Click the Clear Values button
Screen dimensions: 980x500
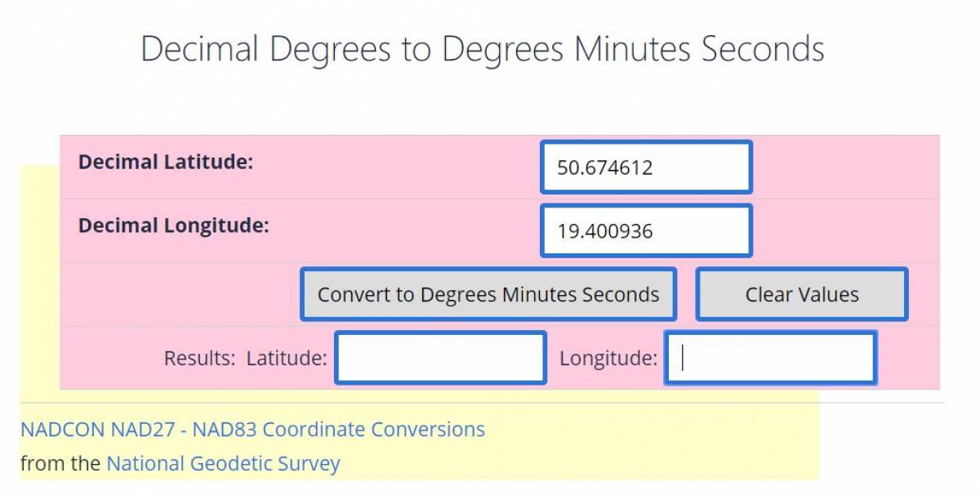[801, 294]
